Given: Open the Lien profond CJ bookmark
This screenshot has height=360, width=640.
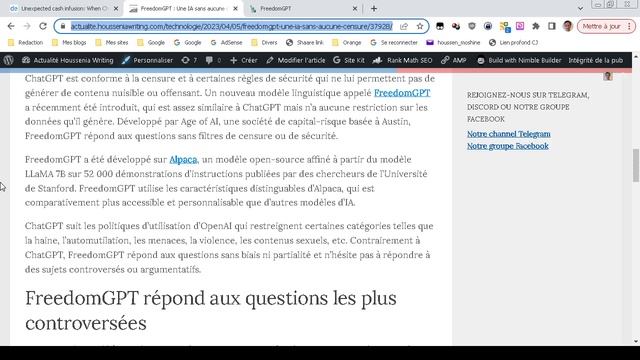Looking at the screenshot, I should click(x=514, y=42).
